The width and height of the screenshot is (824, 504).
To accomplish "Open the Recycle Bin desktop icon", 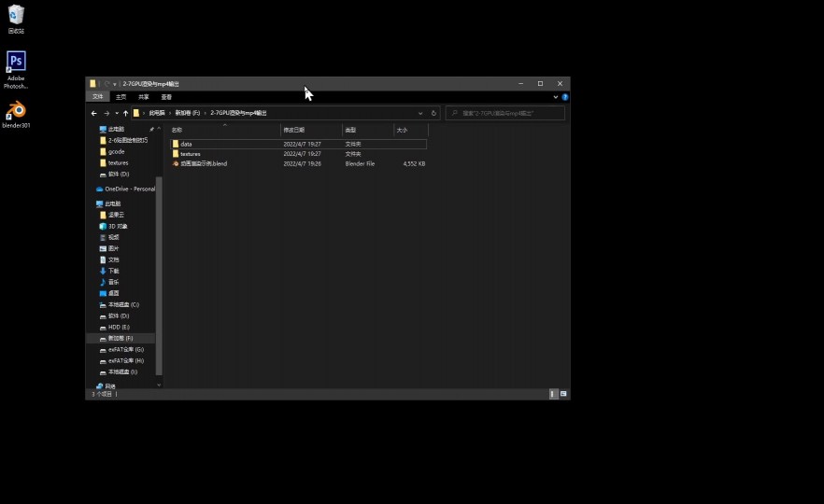I will tap(16, 19).
